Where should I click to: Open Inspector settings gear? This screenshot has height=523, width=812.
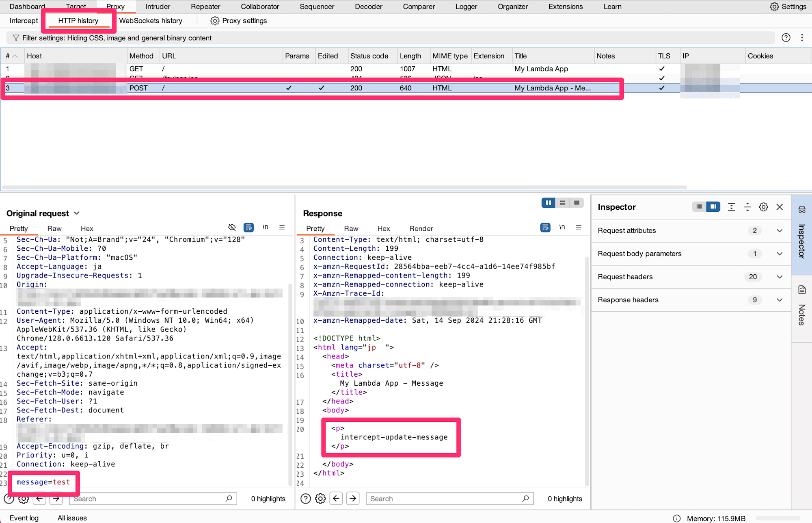pos(763,207)
